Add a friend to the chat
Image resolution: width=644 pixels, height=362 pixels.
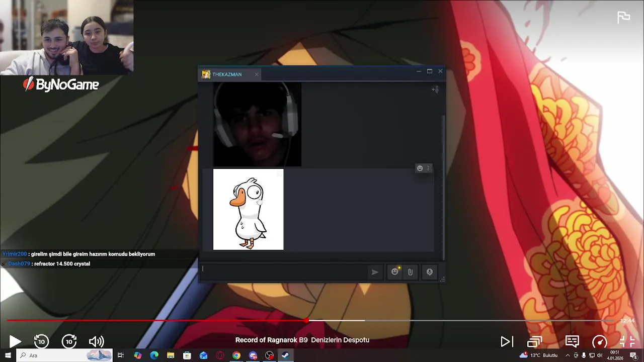pyautogui.click(x=435, y=89)
